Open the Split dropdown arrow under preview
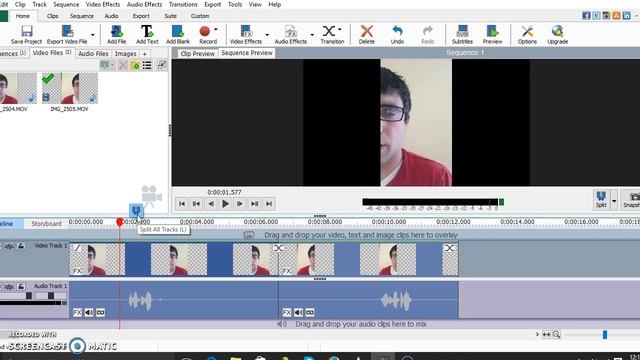The image size is (640, 360). [614, 201]
